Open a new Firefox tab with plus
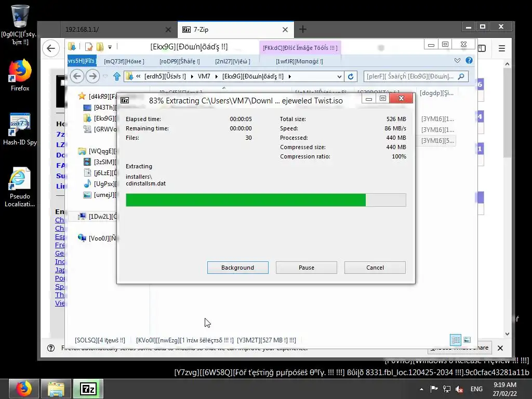This screenshot has height=399, width=532. point(303,30)
